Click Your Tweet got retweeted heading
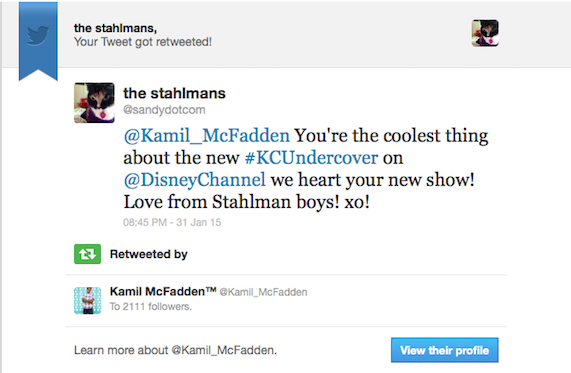Screen dimensions: 571x373 coord(142,42)
